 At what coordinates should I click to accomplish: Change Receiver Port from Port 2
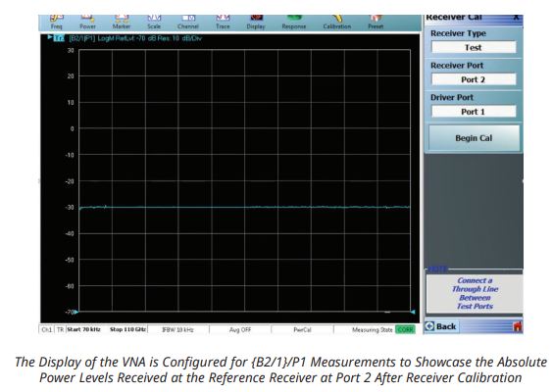click(474, 79)
